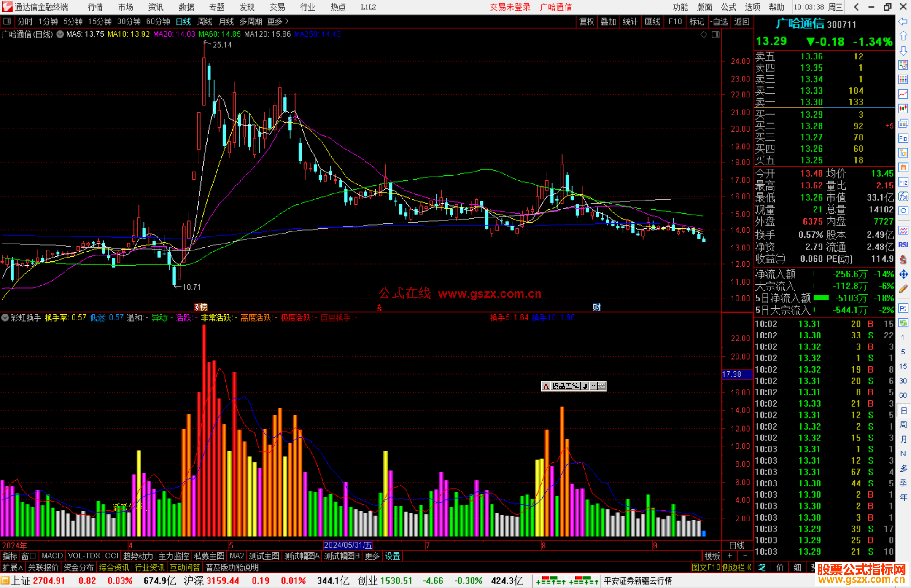Click the 设置 indicator settings button

pyautogui.click(x=392, y=556)
